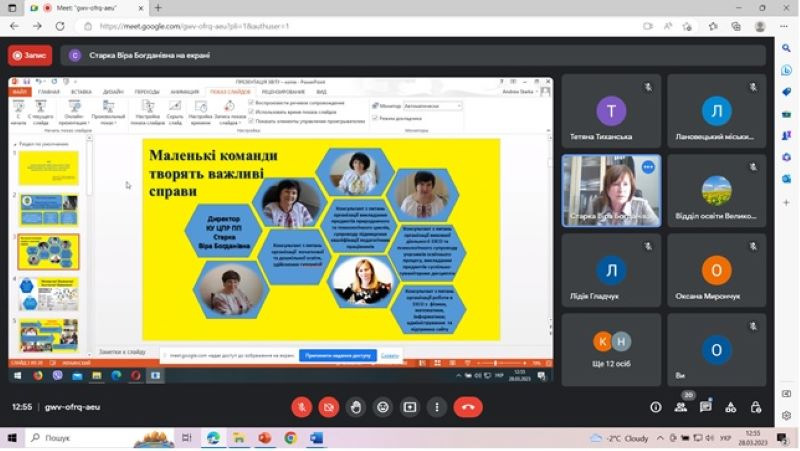The width and height of the screenshot is (800, 451).
Task: Select slide 4 thumbnail in PowerPoint panel
Action: point(49,294)
